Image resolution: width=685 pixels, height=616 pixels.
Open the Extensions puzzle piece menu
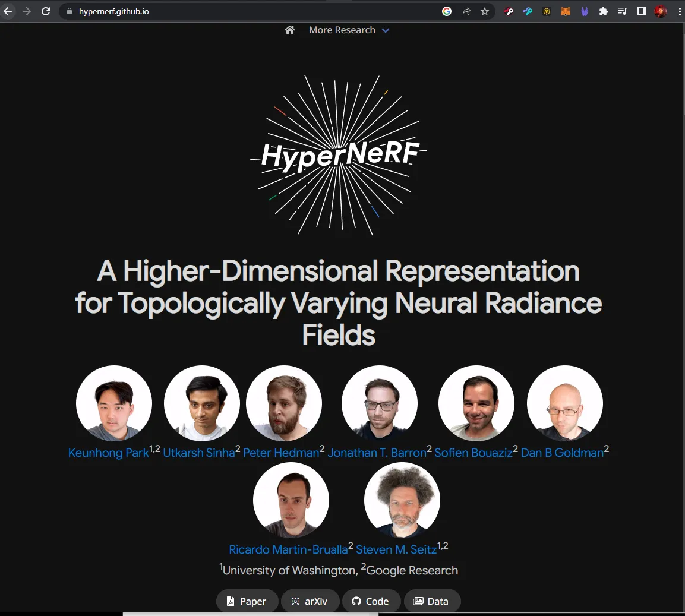[603, 11]
